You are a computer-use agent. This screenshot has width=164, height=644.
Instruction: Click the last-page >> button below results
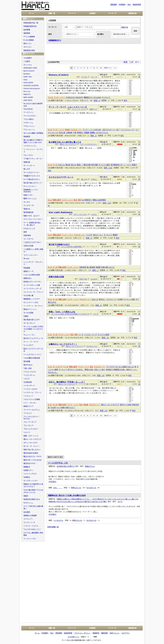click(x=115, y=416)
